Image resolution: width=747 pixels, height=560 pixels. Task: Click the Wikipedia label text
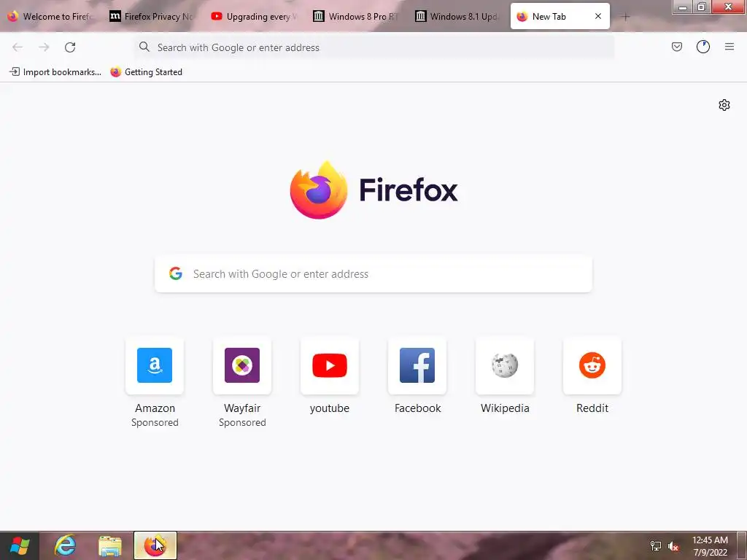pos(505,408)
